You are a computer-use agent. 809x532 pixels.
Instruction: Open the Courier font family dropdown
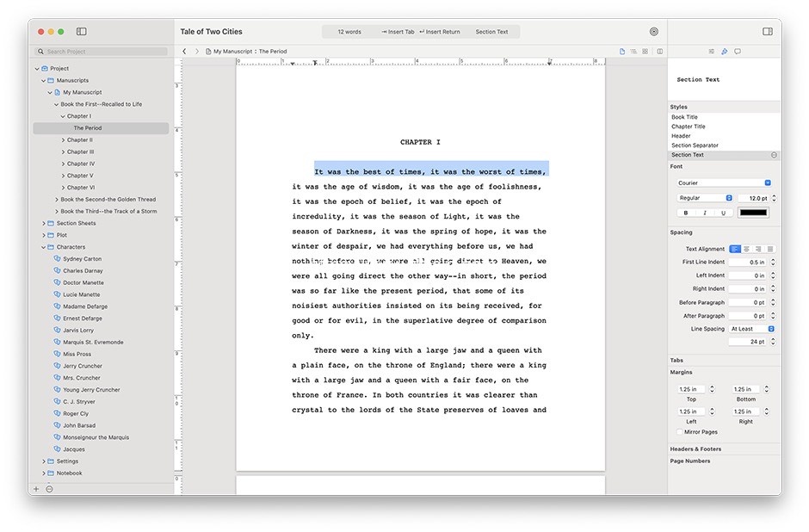[724, 182]
